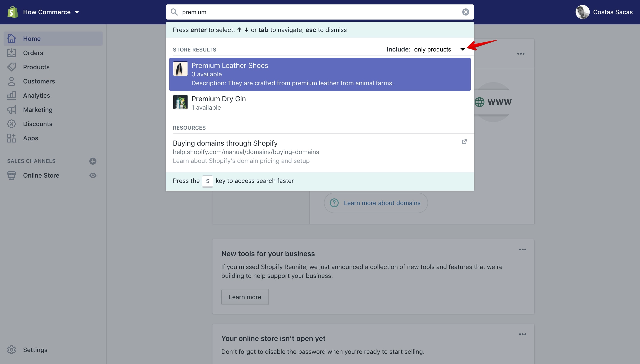The image size is (640, 364).
Task: Click the Orders inbox icon
Action: 12,53
